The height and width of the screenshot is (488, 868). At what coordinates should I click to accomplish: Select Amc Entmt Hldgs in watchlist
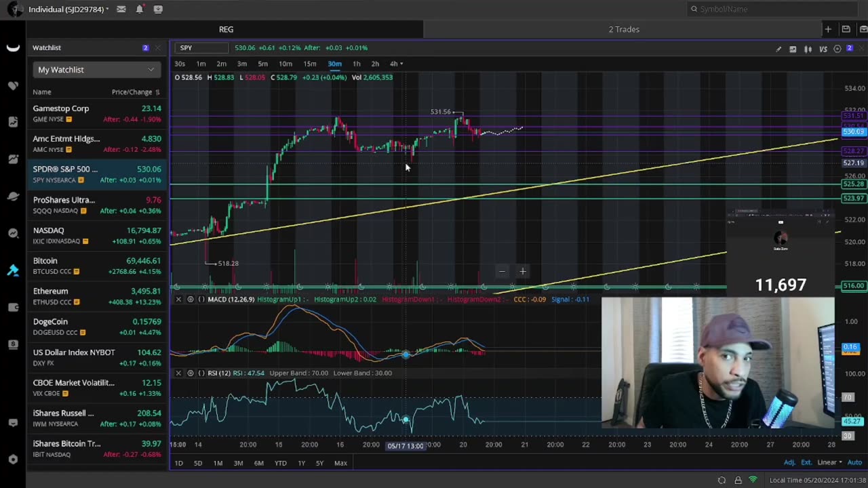tap(97, 144)
